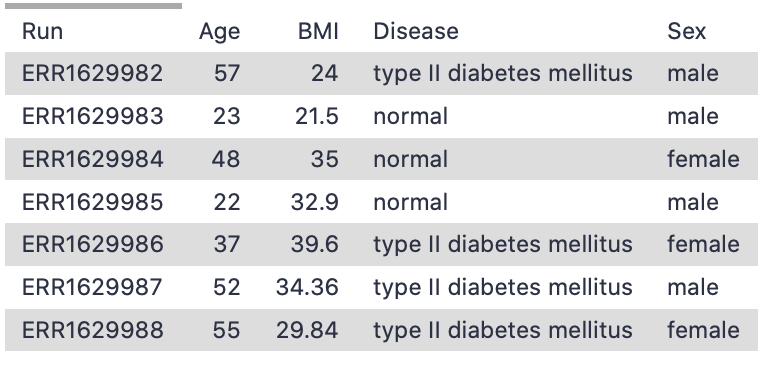770x366 pixels.
Task: Select run ERR1629987
Action: (x=92, y=287)
